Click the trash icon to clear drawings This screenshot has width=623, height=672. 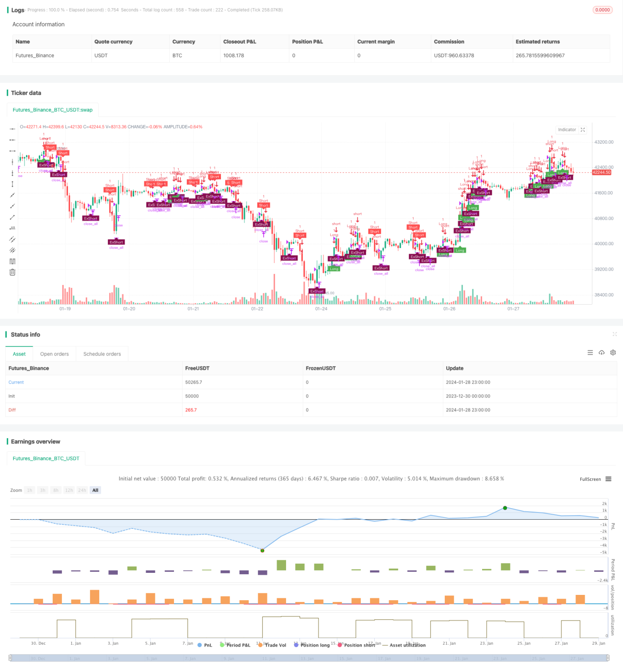[x=12, y=272]
